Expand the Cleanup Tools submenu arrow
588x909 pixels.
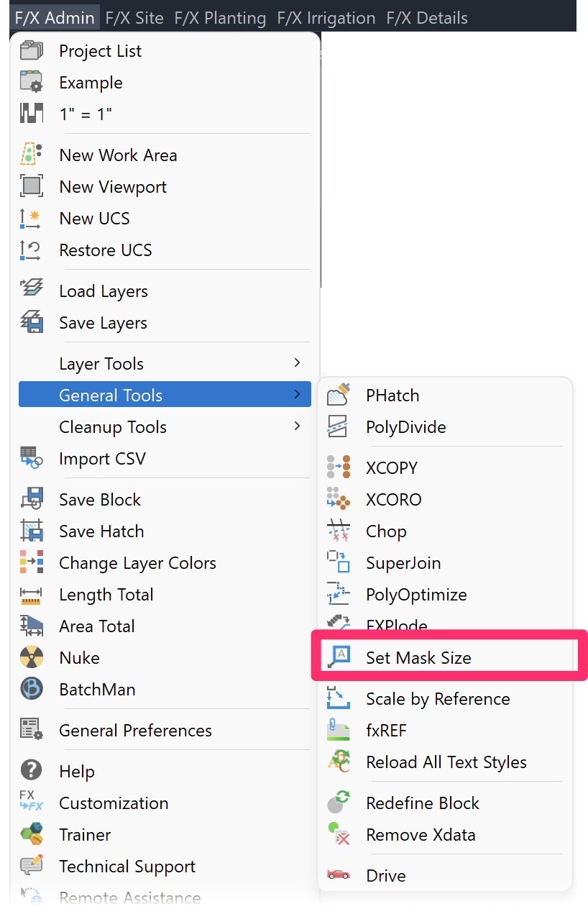tap(297, 426)
